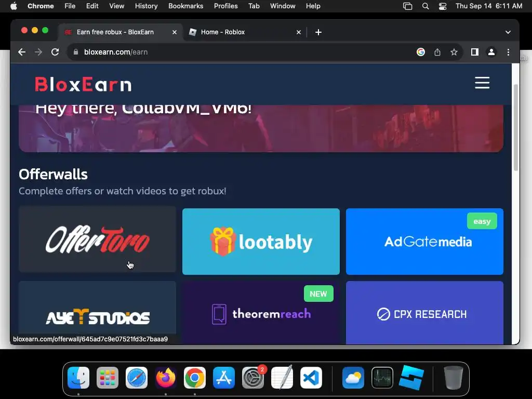
Task: Open Chrome's three-dot menu
Action: [508, 52]
